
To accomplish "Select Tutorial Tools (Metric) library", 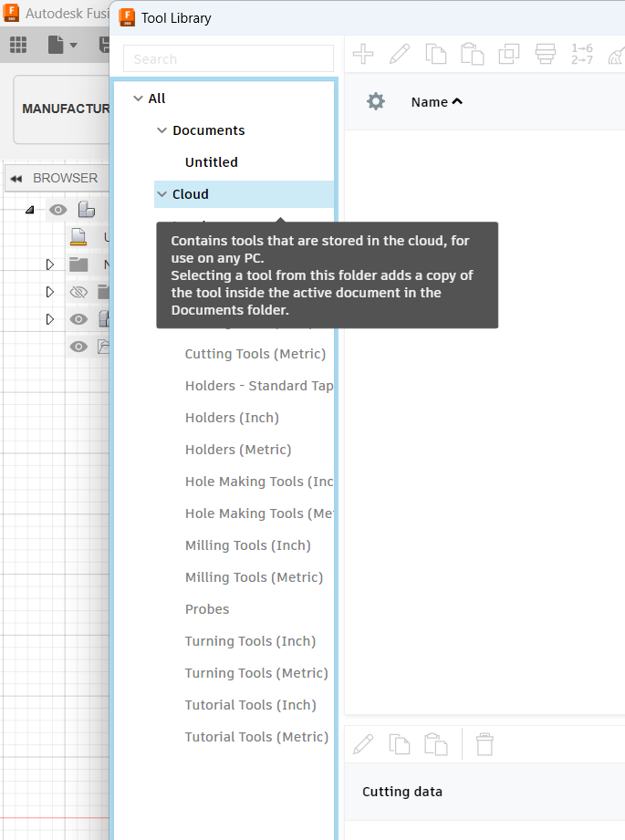I will tap(256, 737).
